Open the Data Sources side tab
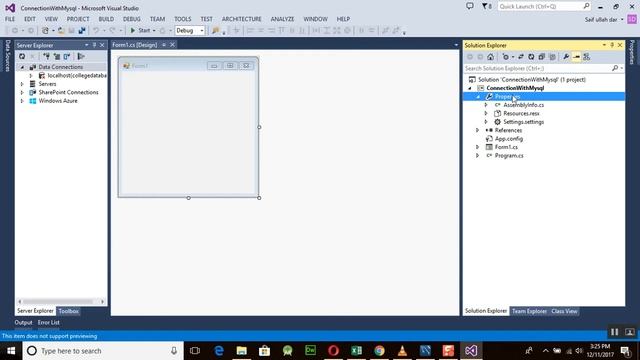Image resolution: width=640 pixels, height=360 pixels. tap(7, 56)
